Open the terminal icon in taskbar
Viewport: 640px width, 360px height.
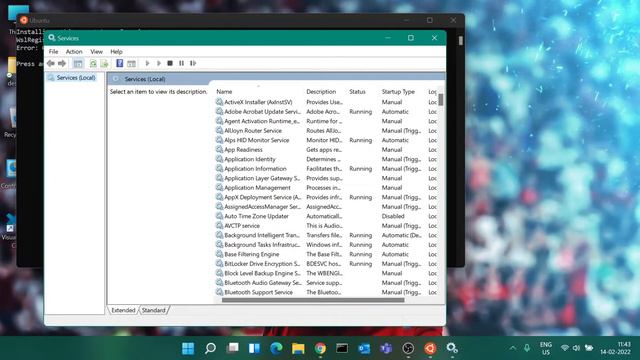click(x=342, y=348)
